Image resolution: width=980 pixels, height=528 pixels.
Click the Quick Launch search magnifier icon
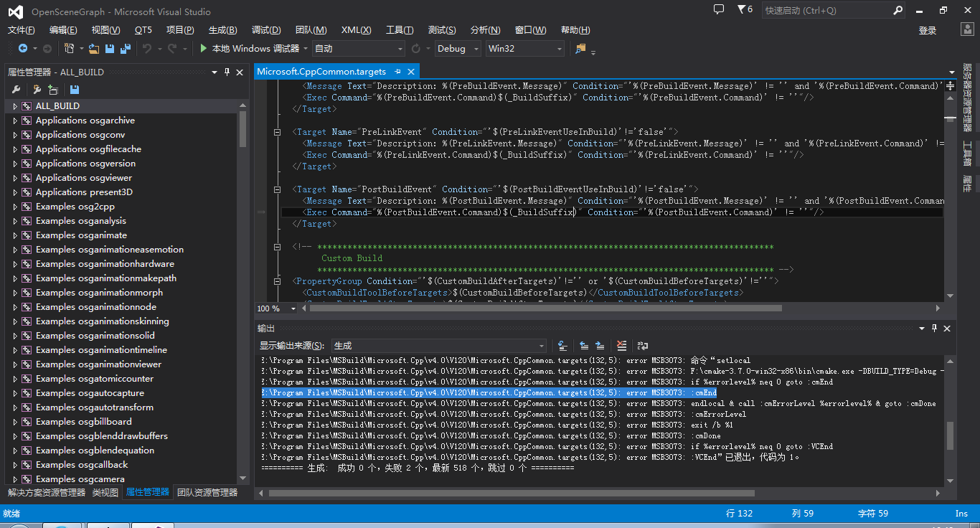coord(897,10)
